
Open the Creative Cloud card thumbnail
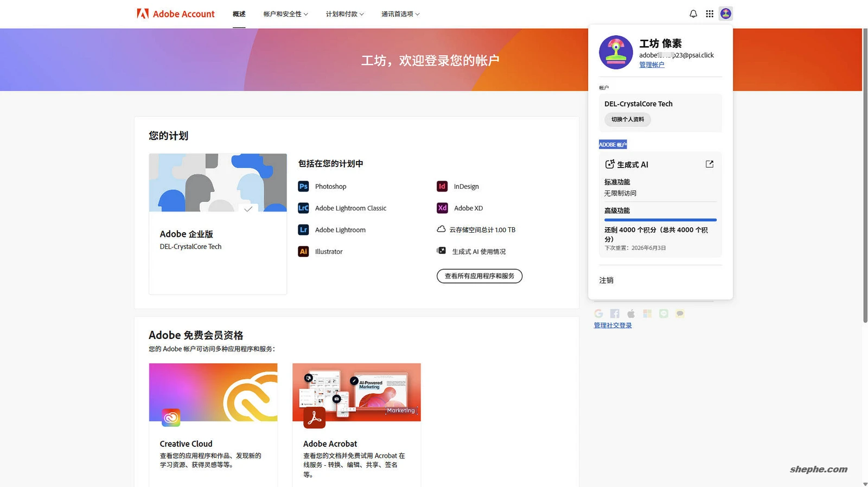(213, 392)
